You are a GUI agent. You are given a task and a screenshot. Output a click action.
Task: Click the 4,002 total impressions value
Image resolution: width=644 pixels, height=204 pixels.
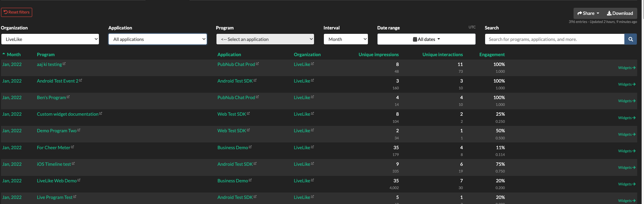(394, 188)
